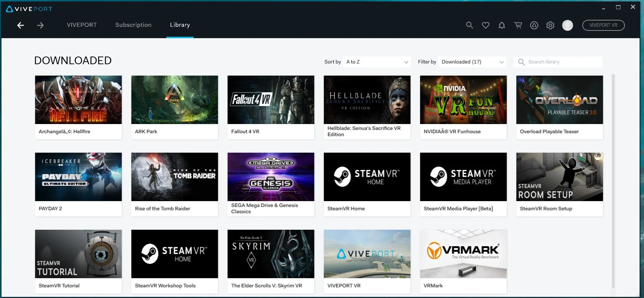Open the Sort by A to Z dropdown
This screenshot has height=298, width=644.
[x=377, y=62]
